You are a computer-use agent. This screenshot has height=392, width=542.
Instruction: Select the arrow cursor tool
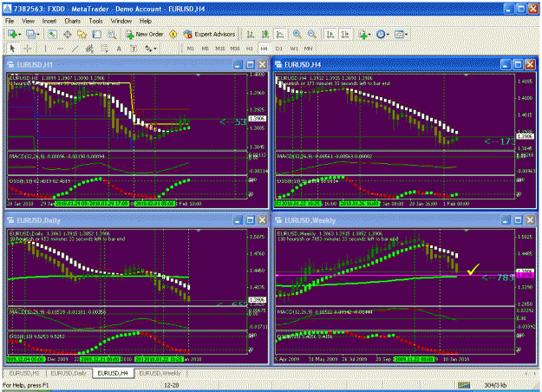pyautogui.click(x=13, y=49)
